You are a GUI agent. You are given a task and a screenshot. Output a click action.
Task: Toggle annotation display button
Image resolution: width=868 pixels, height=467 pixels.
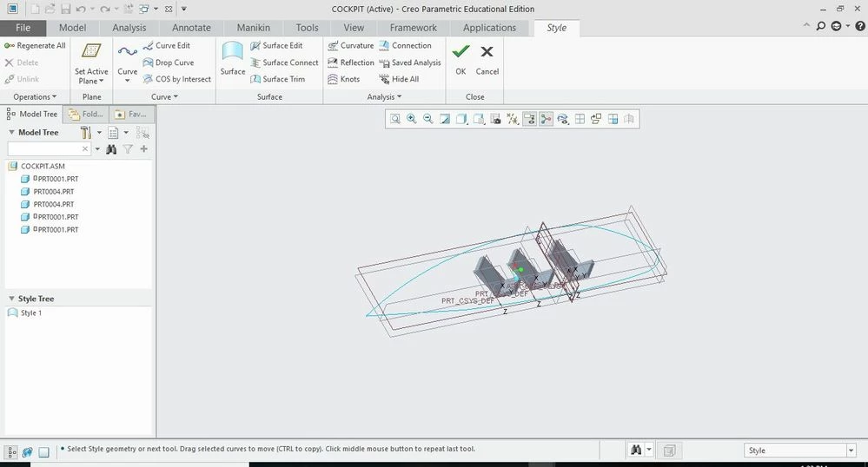coord(530,119)
